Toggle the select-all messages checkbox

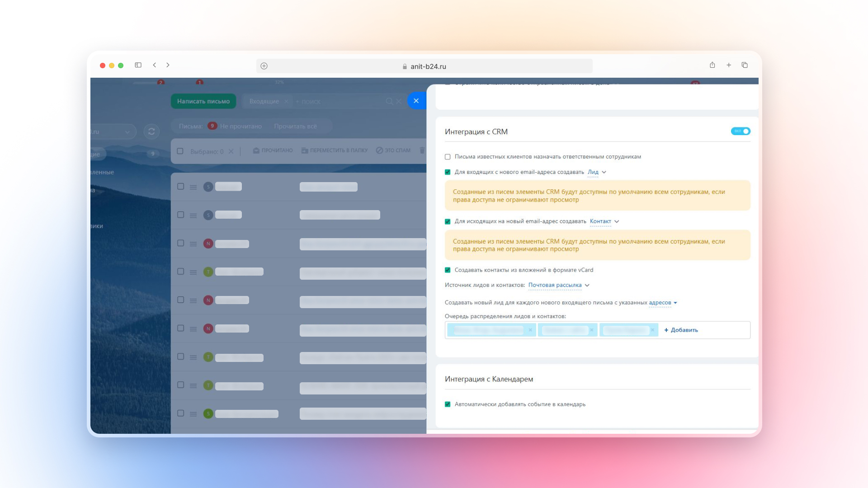(x=180, y=151)
